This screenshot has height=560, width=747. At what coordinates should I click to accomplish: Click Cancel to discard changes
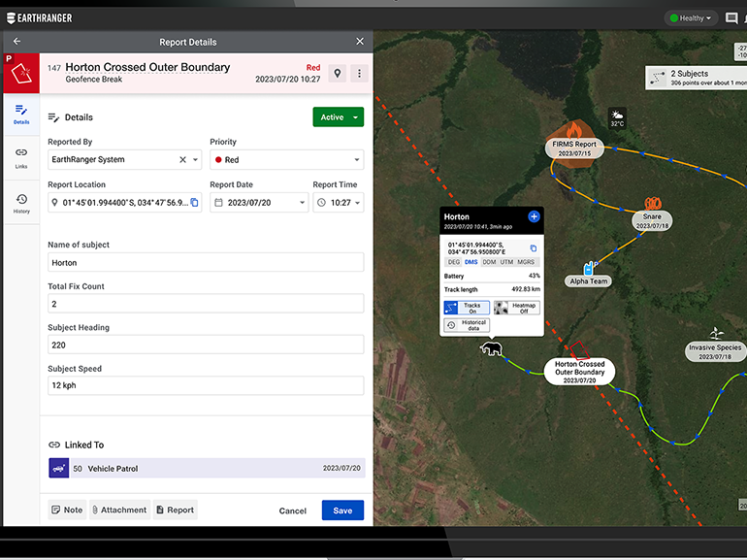click(293, 511)
